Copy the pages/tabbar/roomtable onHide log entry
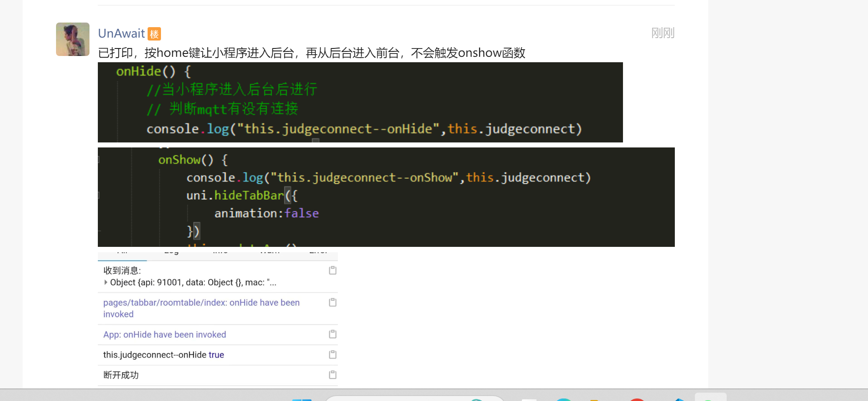Screen dimensions: 868x401 point(333,302)
